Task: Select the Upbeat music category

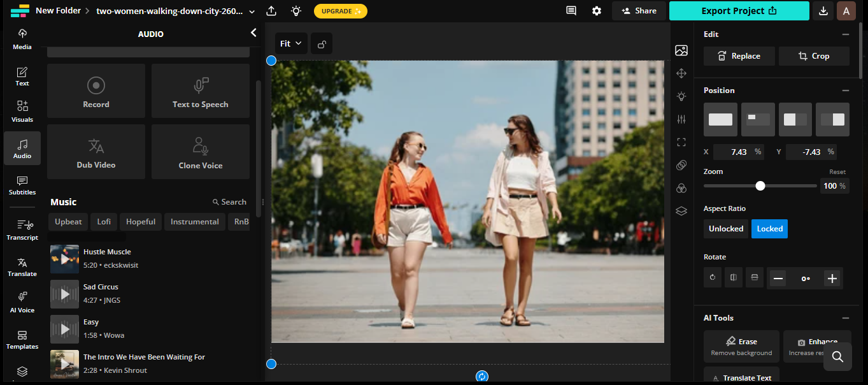Action: [68, 221]
